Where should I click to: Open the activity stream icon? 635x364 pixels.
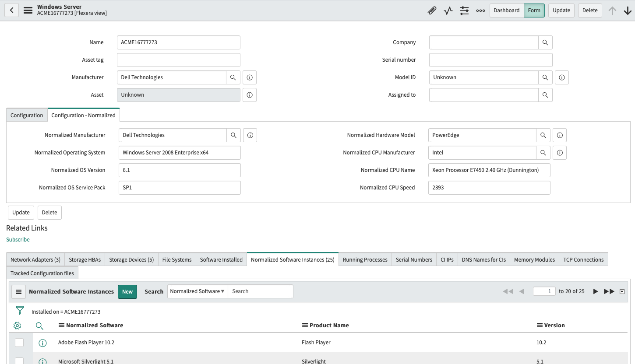pyautogui.click(x=448, y=10)
